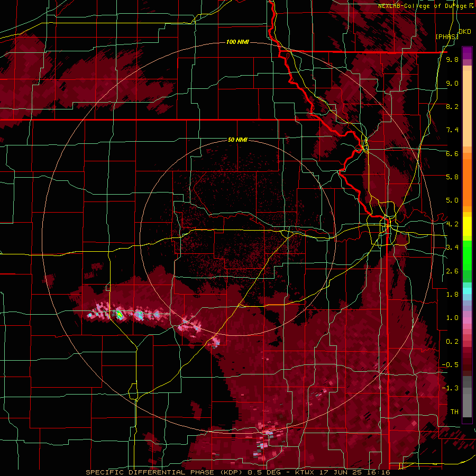The width and height of the screenshot is (476, 476).
Task: Pick the orange segment of the color bar
Action: point(467,179)
